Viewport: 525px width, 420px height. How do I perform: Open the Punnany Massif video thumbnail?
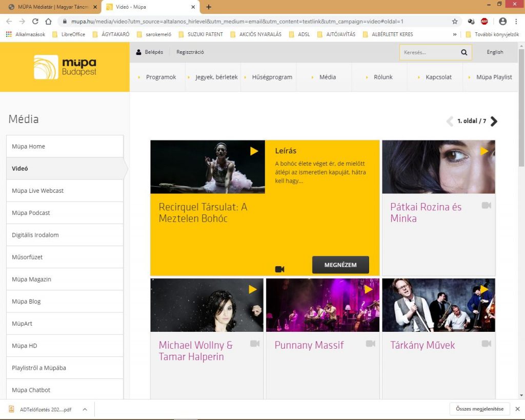pos(322,305)
